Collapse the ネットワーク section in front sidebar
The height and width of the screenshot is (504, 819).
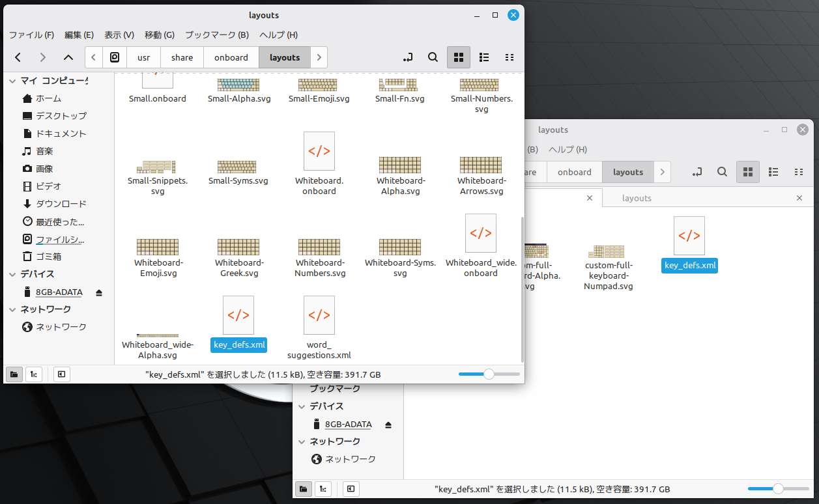click(12, 309)
